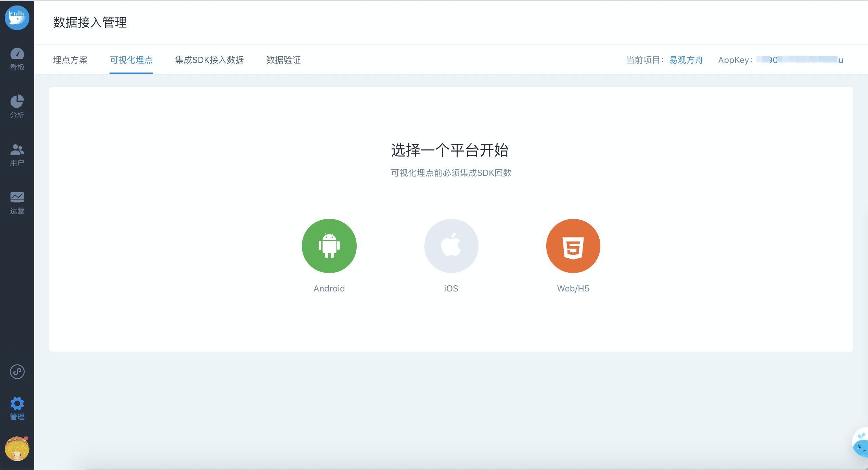Open the 管理 settings gear
The image size is (868, 470).
(17, 404)
